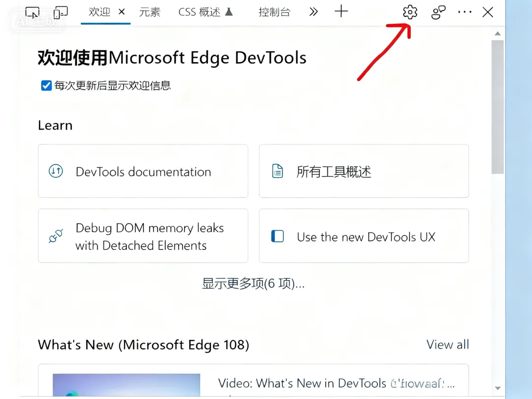Click the Learn section heading
Image resolution: width=532 pixels, height=399 pixels.
[x=55, y=126]
